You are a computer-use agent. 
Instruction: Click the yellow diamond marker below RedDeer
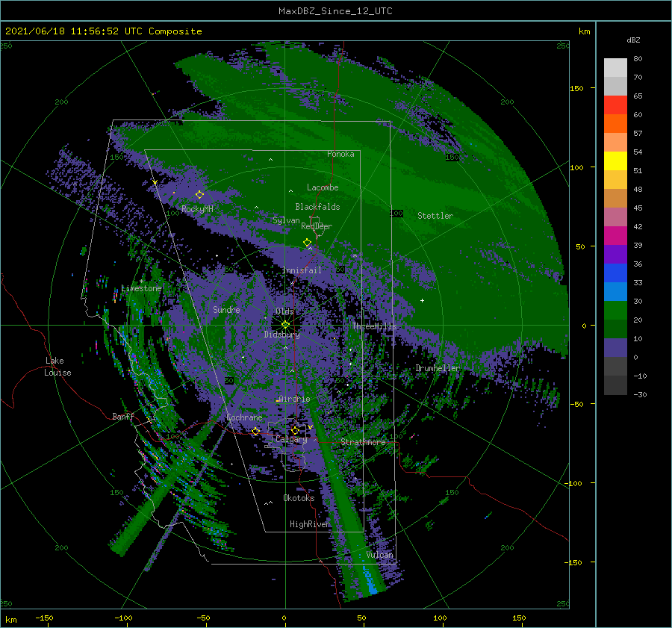pyautogui.click(x=307, y=243)
